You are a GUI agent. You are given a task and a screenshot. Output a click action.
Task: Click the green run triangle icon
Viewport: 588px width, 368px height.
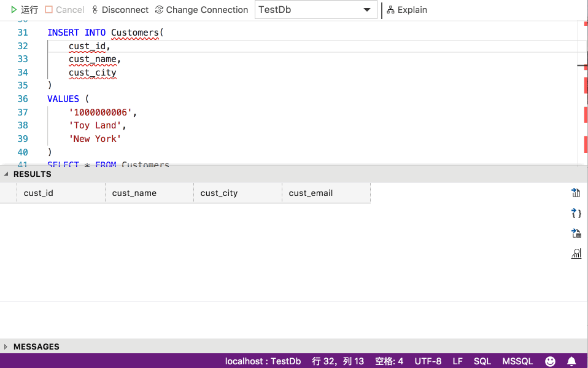14,10
